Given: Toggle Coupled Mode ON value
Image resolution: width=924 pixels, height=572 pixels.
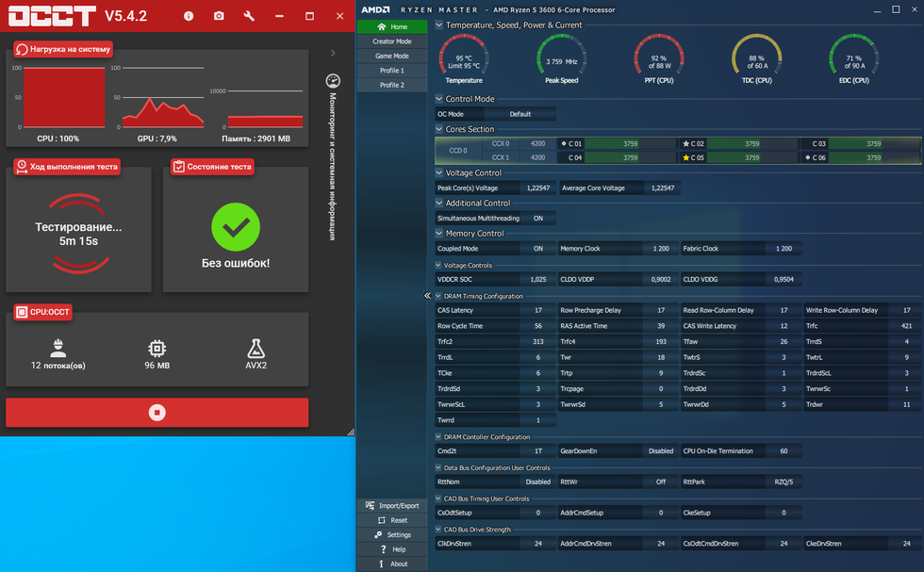Looking at the screenshot, I should [537, 249].
